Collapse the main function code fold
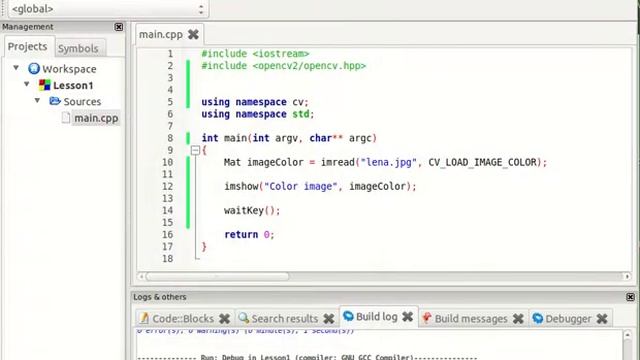The width and height of the screenshot is (640, 360). tap(195, 150)
